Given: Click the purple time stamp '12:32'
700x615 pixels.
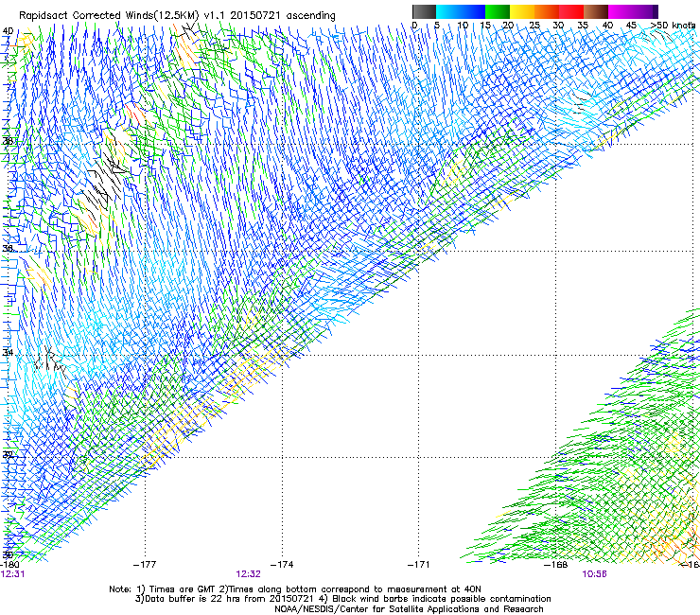Looking at the screenshot, I should coord(248,574).
